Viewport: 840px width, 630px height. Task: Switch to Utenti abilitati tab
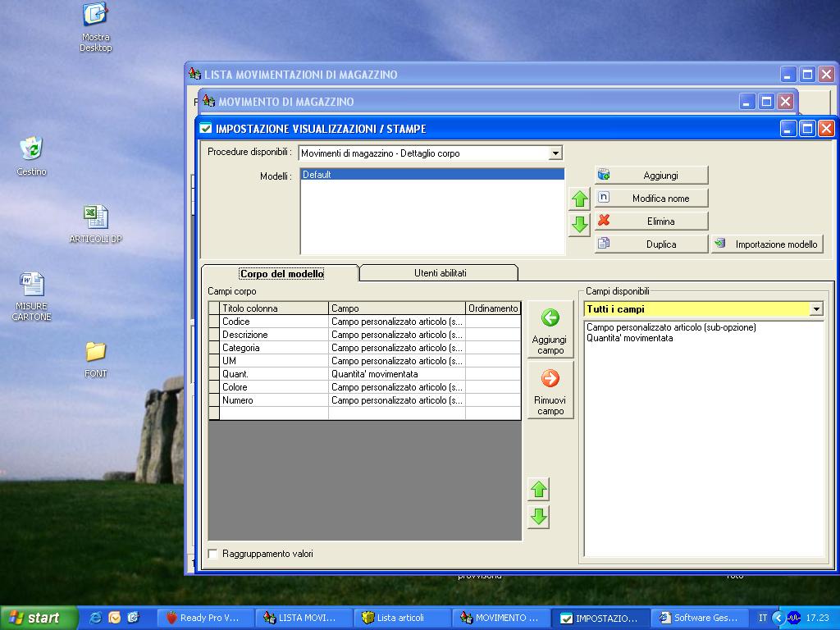[x=440, y=273]
